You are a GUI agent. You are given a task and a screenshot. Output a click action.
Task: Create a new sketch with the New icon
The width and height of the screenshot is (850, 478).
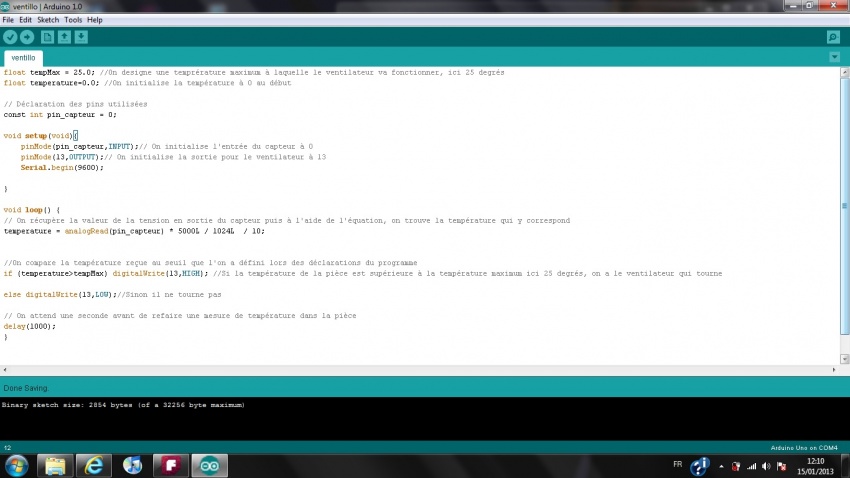point(47,37)
